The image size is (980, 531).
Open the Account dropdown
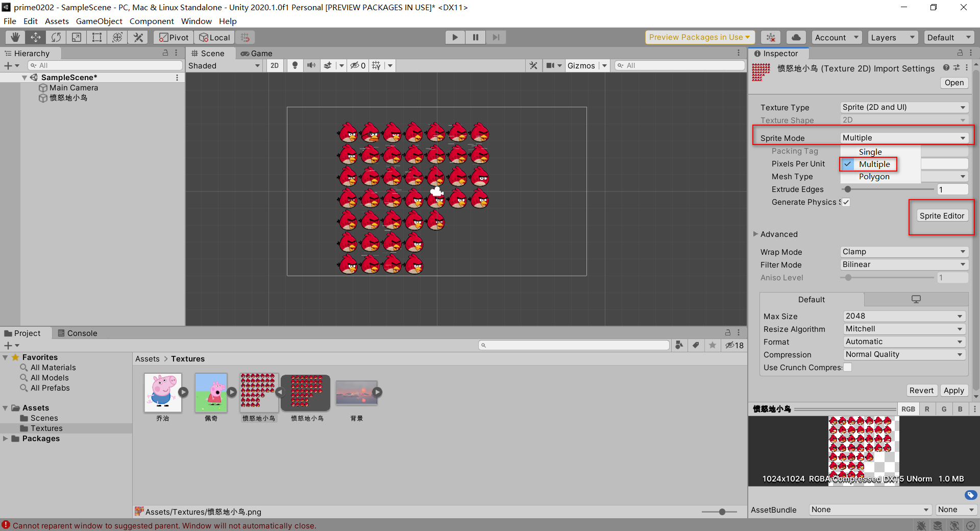(837, 37)
